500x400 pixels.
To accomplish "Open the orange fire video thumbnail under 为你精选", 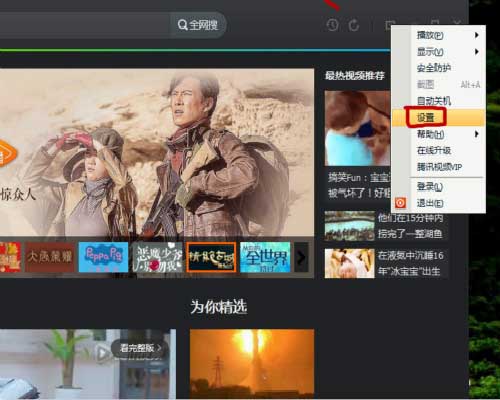I will [252, 363].
